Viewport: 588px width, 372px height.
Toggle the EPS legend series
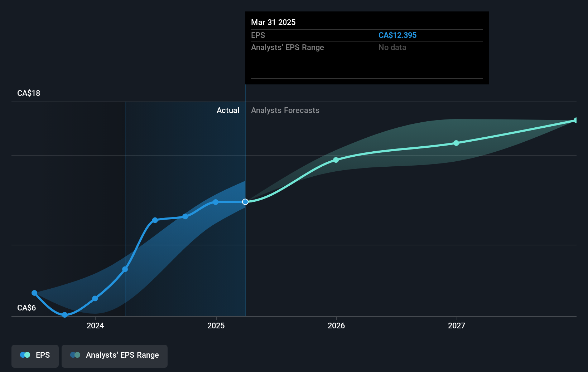(x=35, y=356)
